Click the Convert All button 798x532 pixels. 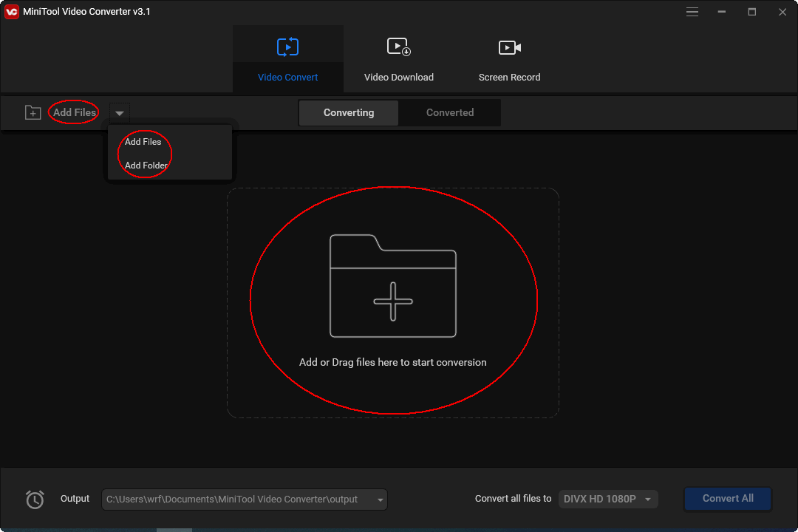coord(728,499)
